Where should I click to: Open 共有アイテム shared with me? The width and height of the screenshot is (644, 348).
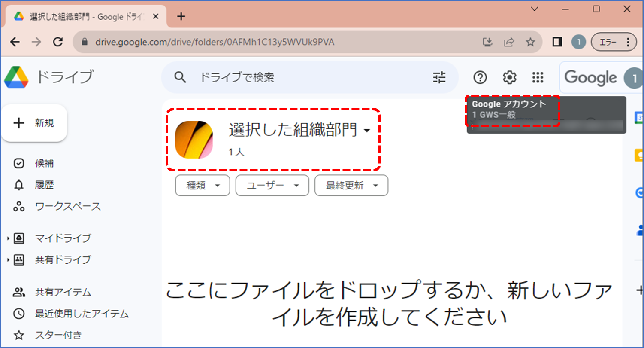coord(63,293)
